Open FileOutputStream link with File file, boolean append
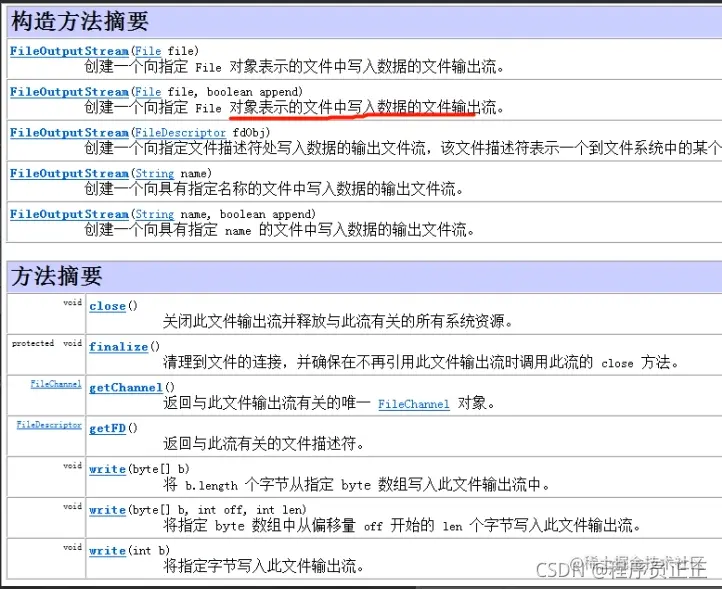 point(70,92)
